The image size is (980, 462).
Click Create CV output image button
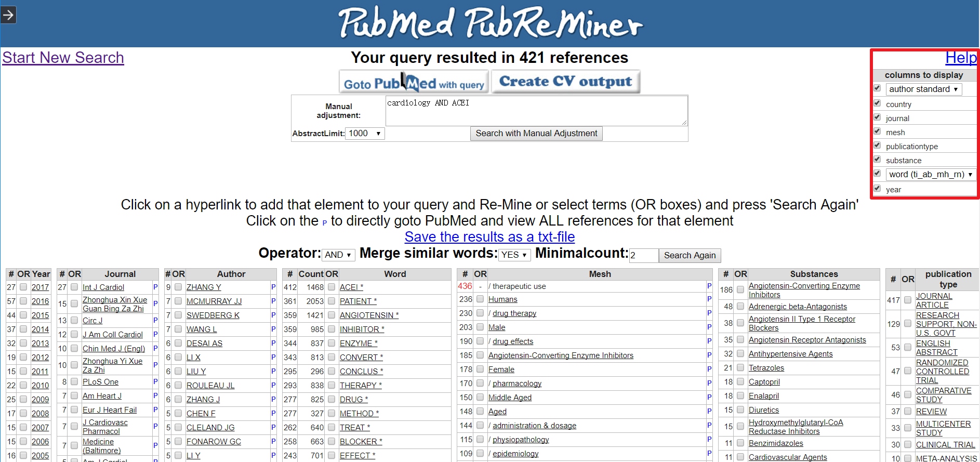[565, 82]
